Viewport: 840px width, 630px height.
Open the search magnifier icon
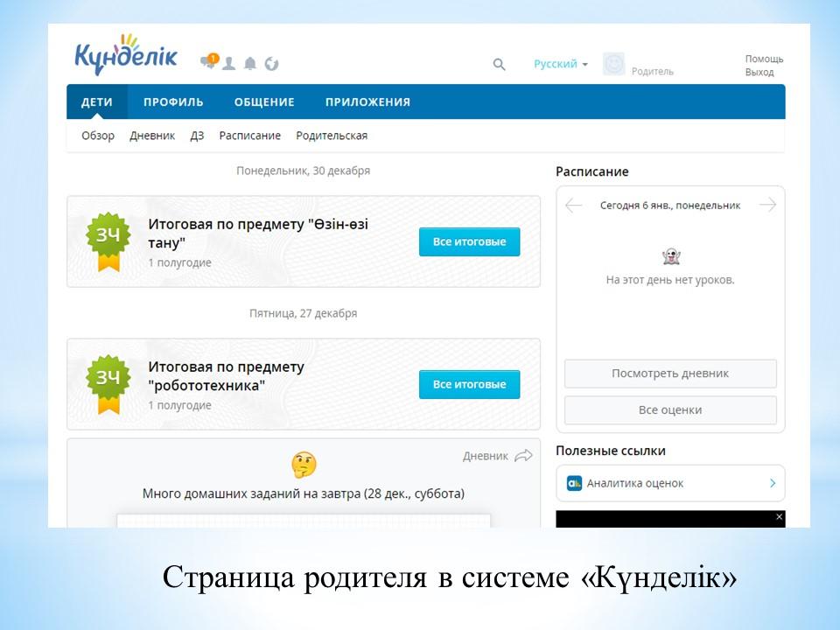pyautogui.click(x=500, y=65)
